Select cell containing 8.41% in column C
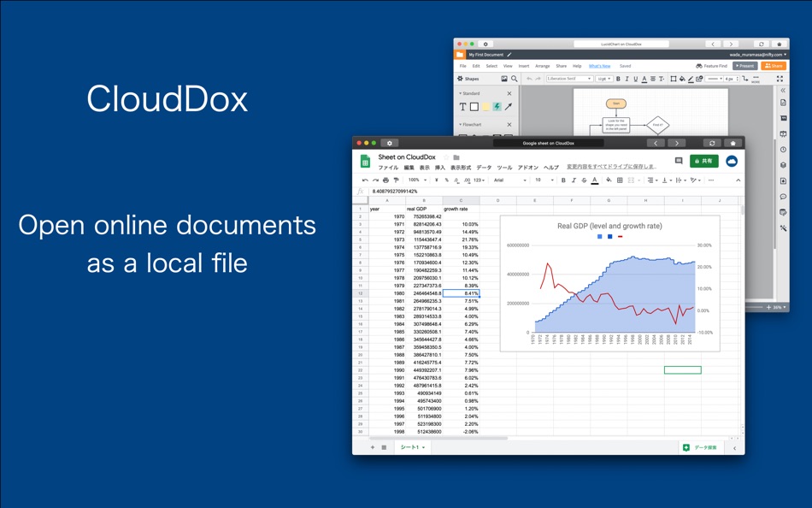 pyautogui.click(x=461, y=293)
